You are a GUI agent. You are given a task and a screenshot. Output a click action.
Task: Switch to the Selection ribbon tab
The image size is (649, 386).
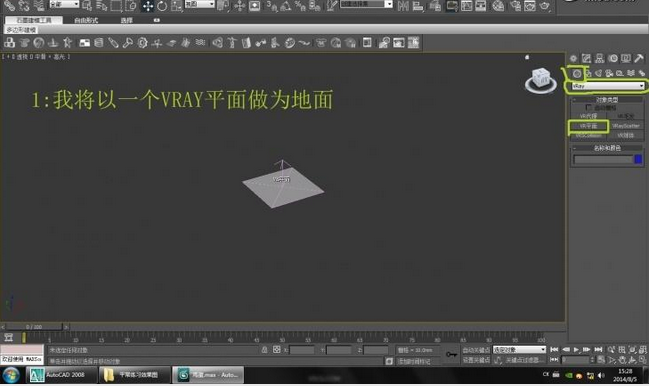(x=127, y=20)
